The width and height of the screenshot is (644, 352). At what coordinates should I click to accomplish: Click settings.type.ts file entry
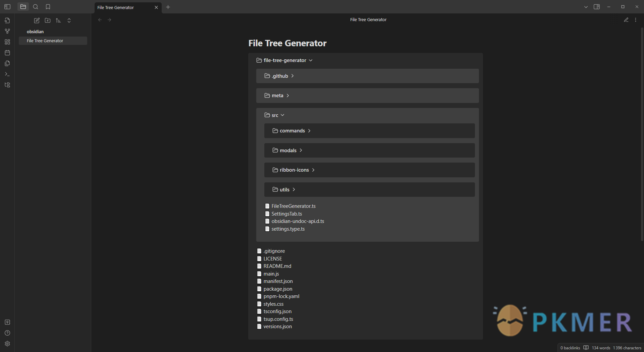tap(285, 229)
